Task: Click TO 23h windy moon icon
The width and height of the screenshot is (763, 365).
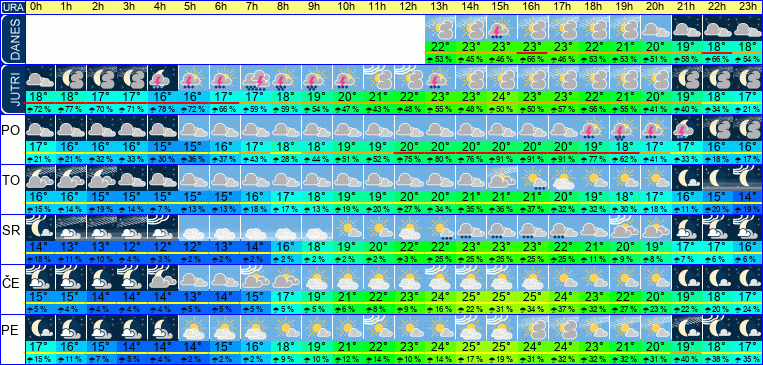Action: 747,178
